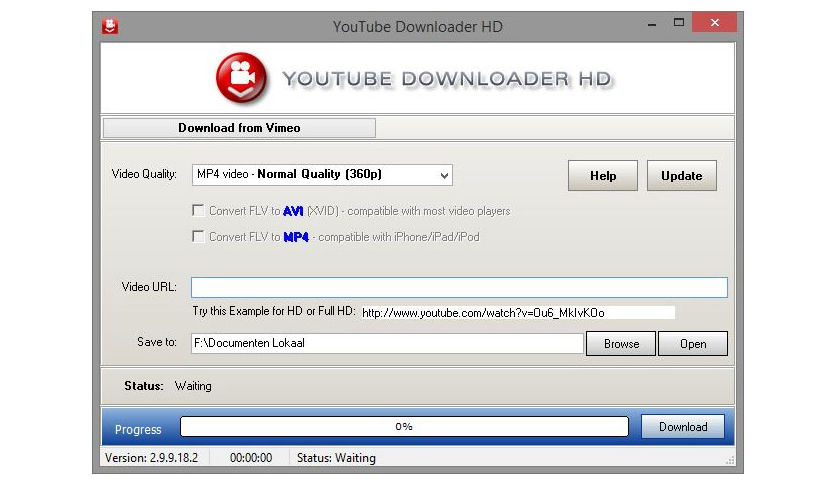Focus the Video URL input field

pyautogui.click(x=459, y=287)
